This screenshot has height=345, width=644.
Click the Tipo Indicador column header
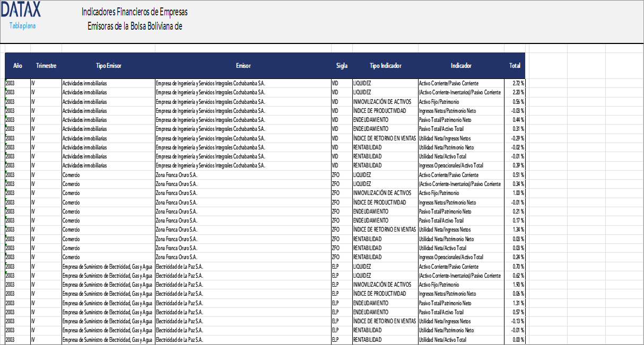point(385,66)
